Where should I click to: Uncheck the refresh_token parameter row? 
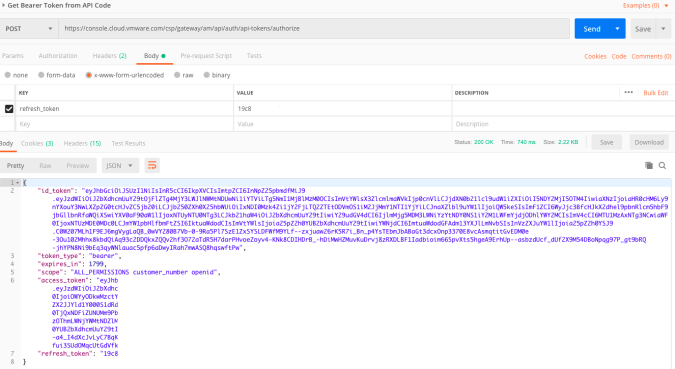tap(9, 109)
